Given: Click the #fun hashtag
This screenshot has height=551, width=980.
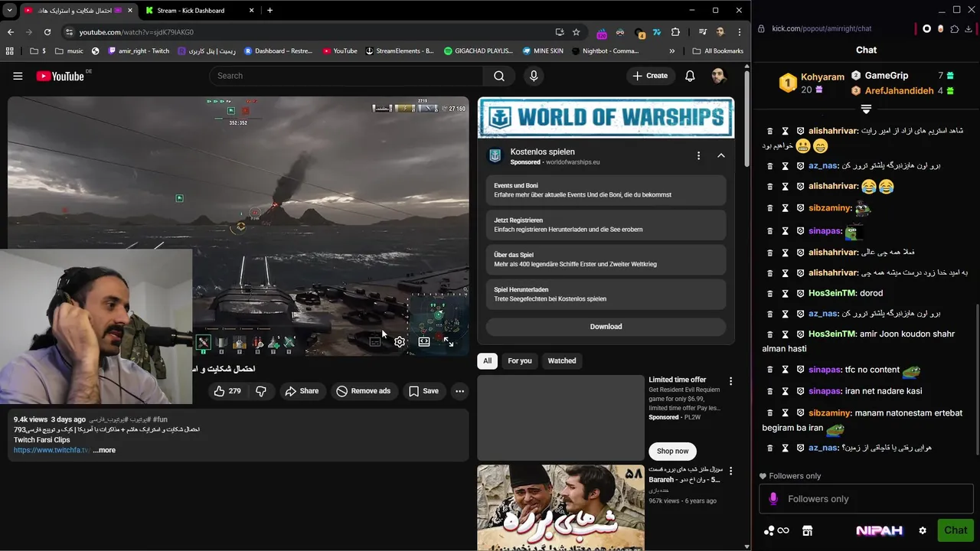Looking at the screenshot, I should point(160,420).
